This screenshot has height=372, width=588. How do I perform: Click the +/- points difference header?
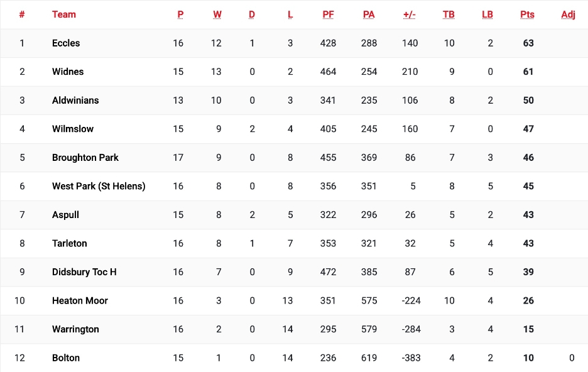point(410,14)
